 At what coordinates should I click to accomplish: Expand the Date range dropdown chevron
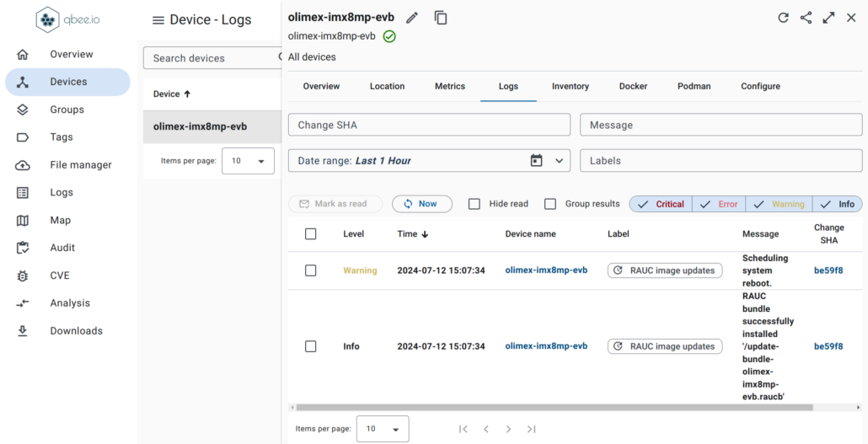[559, 161]
